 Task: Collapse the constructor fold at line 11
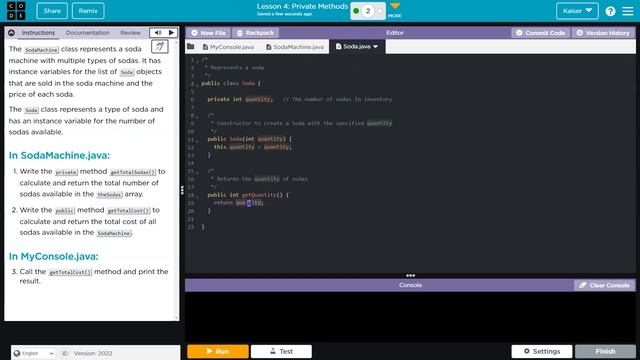[197, 140]
